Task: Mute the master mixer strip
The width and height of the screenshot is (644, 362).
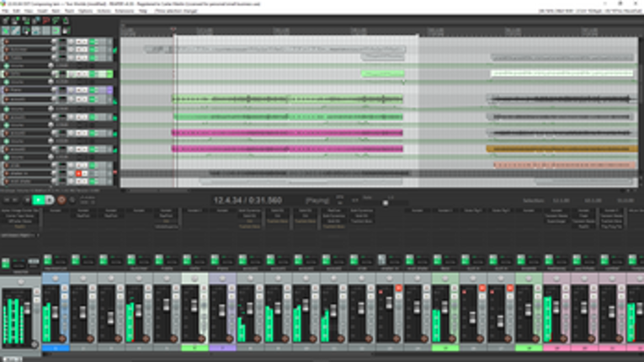Action: 36,292
